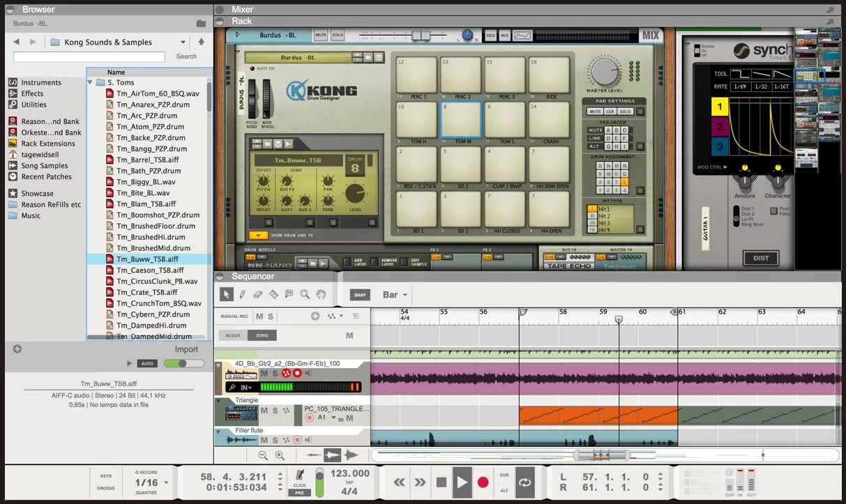Open the 1/16 quantize value dropdown
The height and width of the screenshot is (504, 846).
click(x=165, y=482)
